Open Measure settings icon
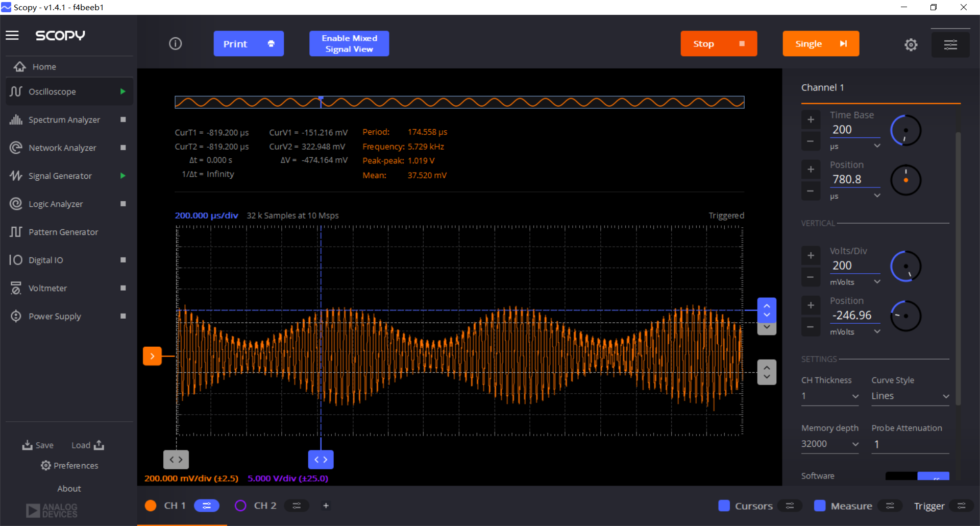The height and width of the screenshot is (526, 980). (x=890, y=506)
